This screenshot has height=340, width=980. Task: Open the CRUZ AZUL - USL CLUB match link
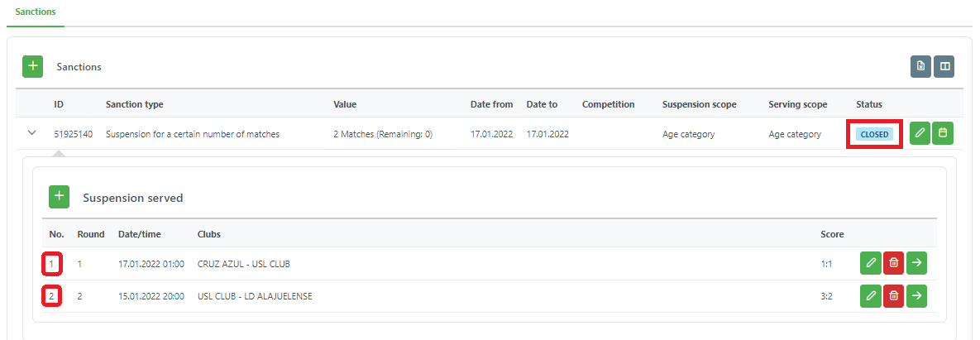(x=243, y=264)
